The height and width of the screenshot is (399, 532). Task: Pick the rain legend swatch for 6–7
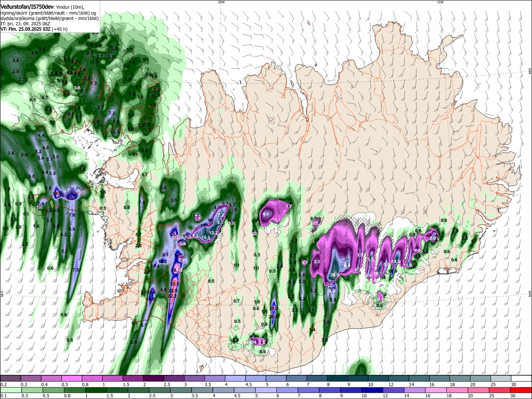pyautogui.click(x=287, y=390)
